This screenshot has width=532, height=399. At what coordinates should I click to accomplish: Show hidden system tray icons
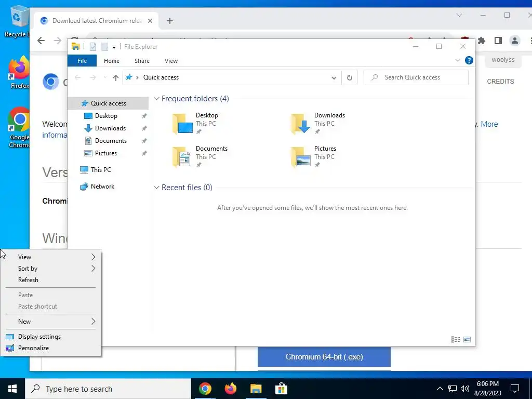[x=440, y=389]
